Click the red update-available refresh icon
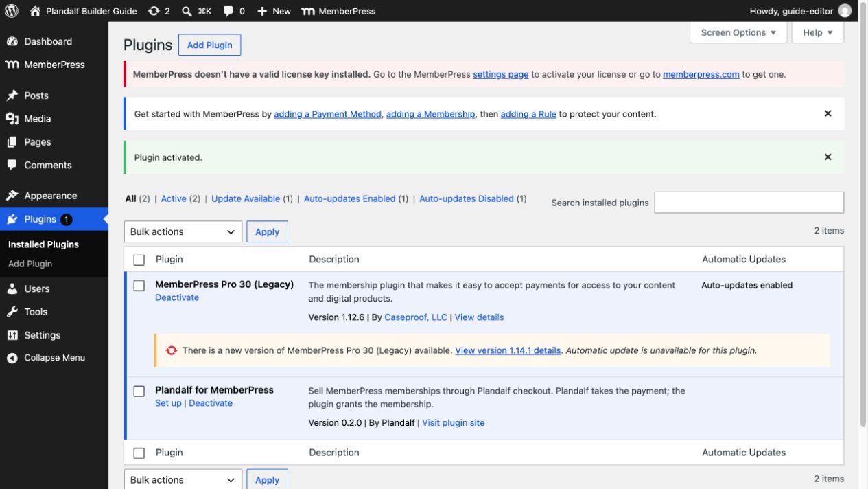 [x=172, y=350]
